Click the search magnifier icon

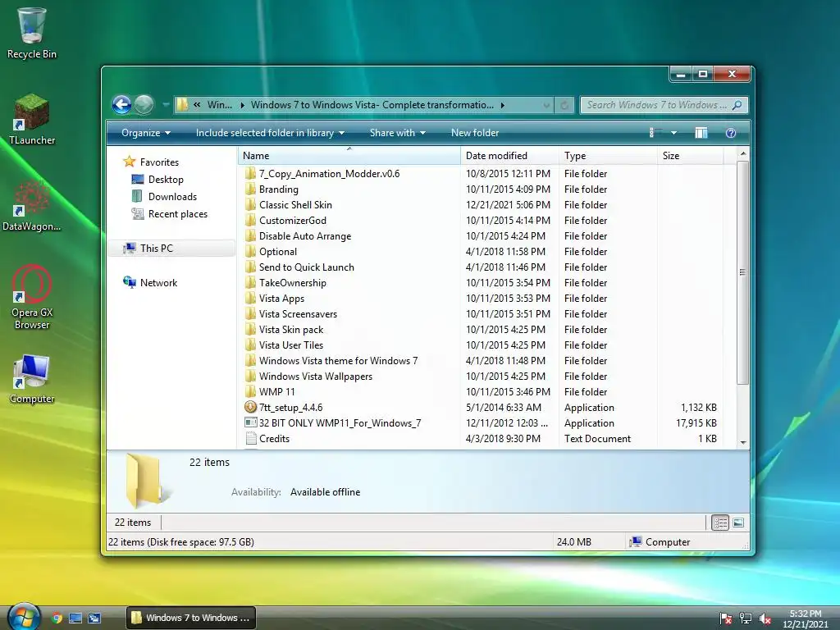click(737, 105)
